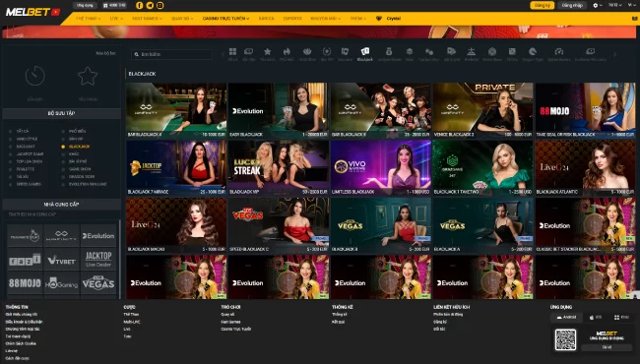
Task: Filter by Evolution provider tile
Action: coord(98,235)
